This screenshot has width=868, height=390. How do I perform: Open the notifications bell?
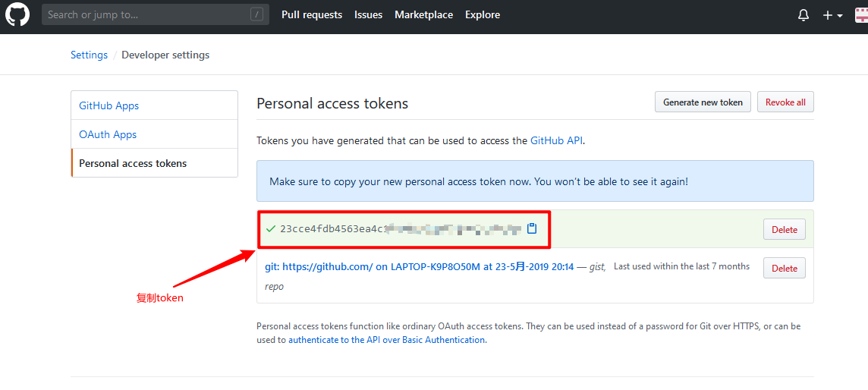click(x=804, y=15)
